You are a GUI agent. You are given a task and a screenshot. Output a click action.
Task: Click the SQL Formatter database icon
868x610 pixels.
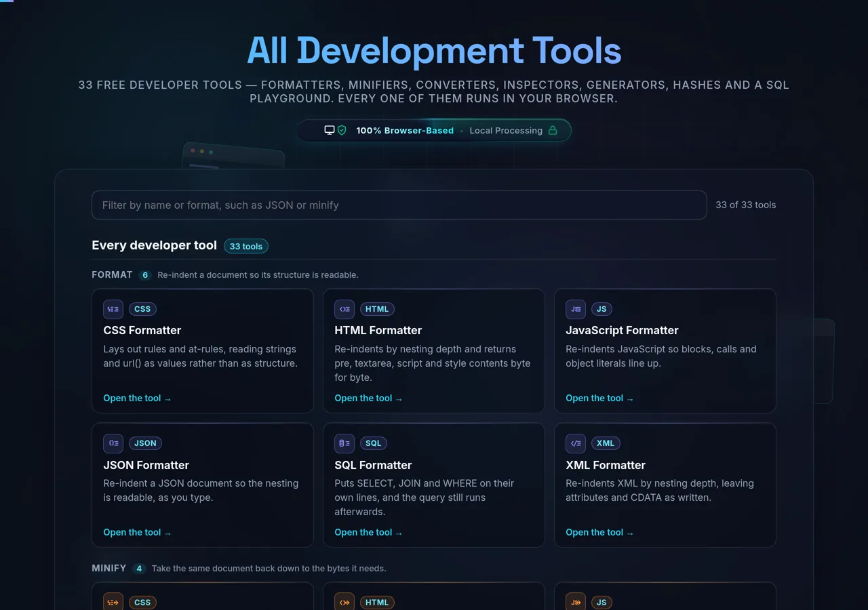344,443
